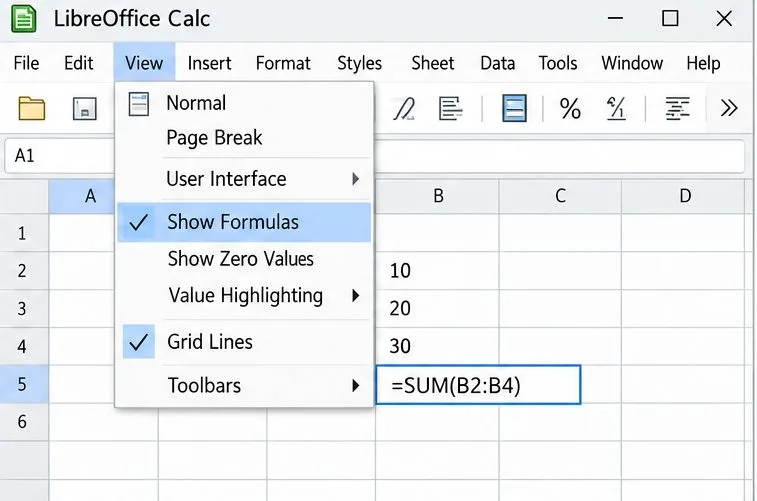Click cell containing value 30

[437, 346]
